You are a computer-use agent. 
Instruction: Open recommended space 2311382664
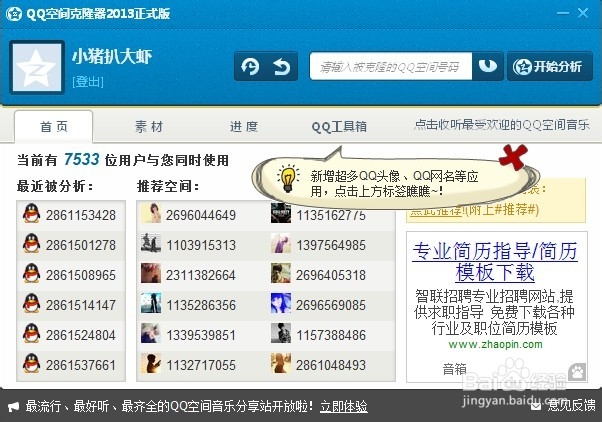point(201,275)
